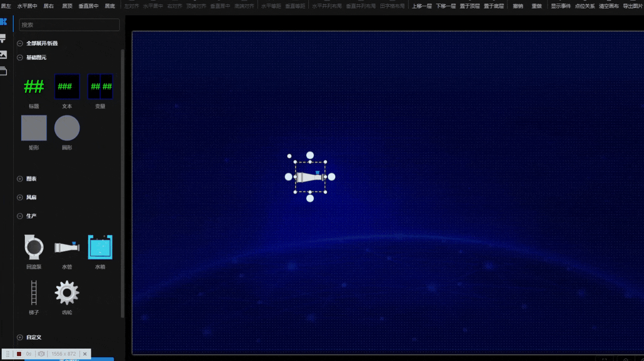Open 点位关系 from the toolbar

(x=585, y=6)
